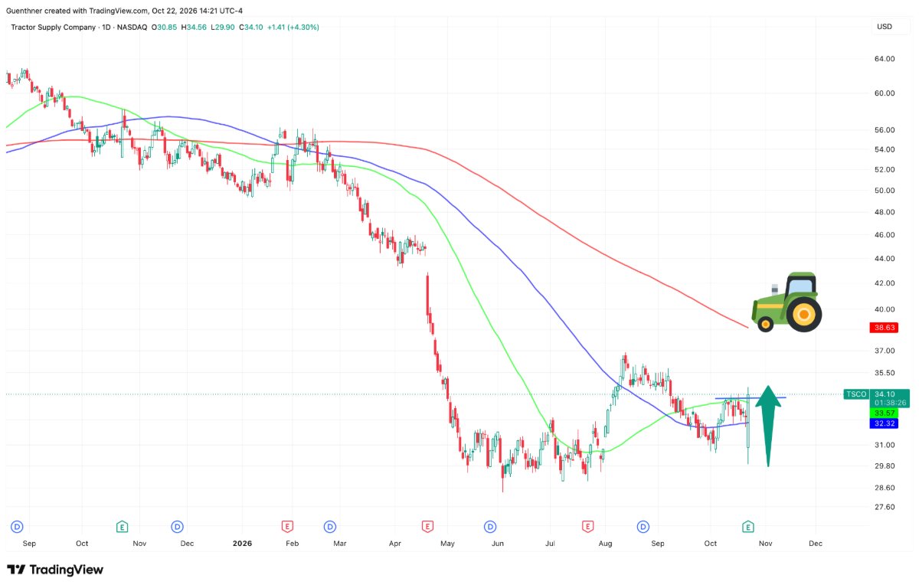
Task: Click the 27.60 price axis label
Action: tap(885, 507)
